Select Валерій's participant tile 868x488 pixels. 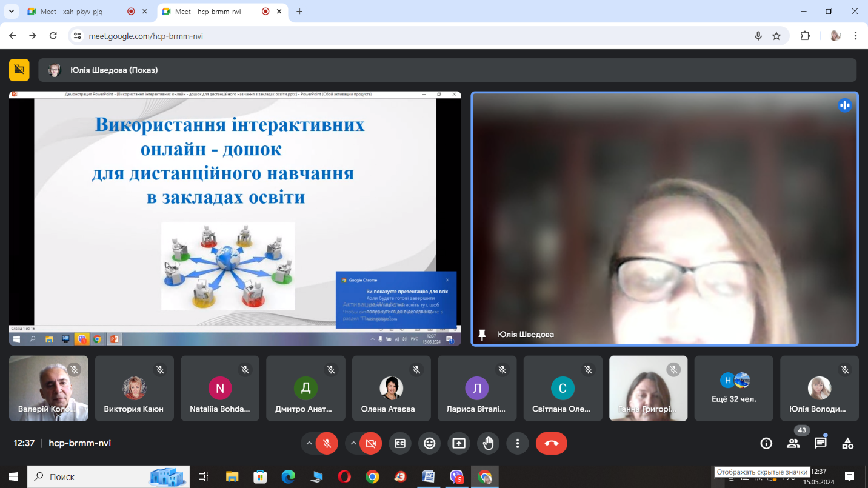click(48, 388)
